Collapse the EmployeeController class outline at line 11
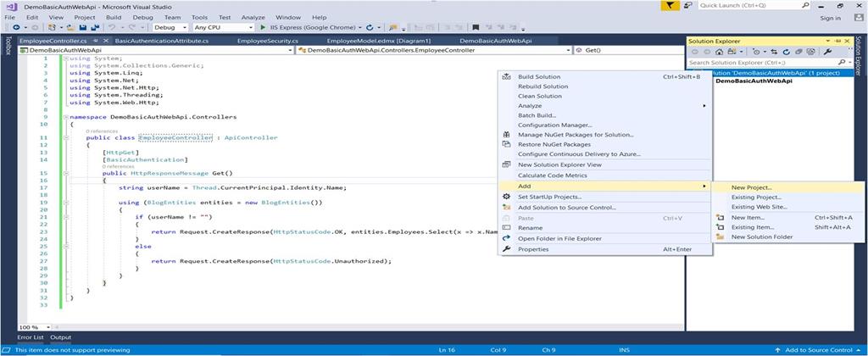This screenshot has height=356, width=868. (x=66, y=138)
